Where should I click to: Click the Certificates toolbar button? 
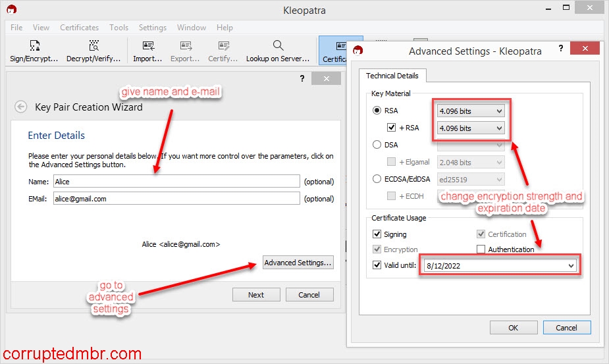(x=334, y=51)
